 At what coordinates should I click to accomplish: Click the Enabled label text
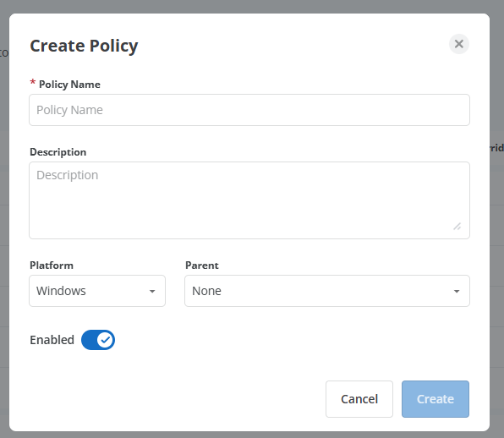point(52,340)
